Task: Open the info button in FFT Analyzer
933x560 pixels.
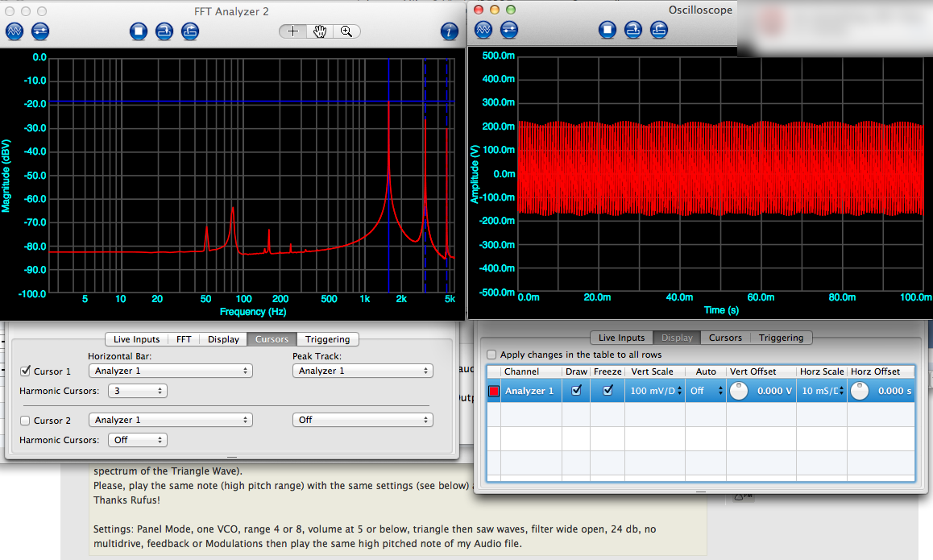Action: (x=450, y=31)
